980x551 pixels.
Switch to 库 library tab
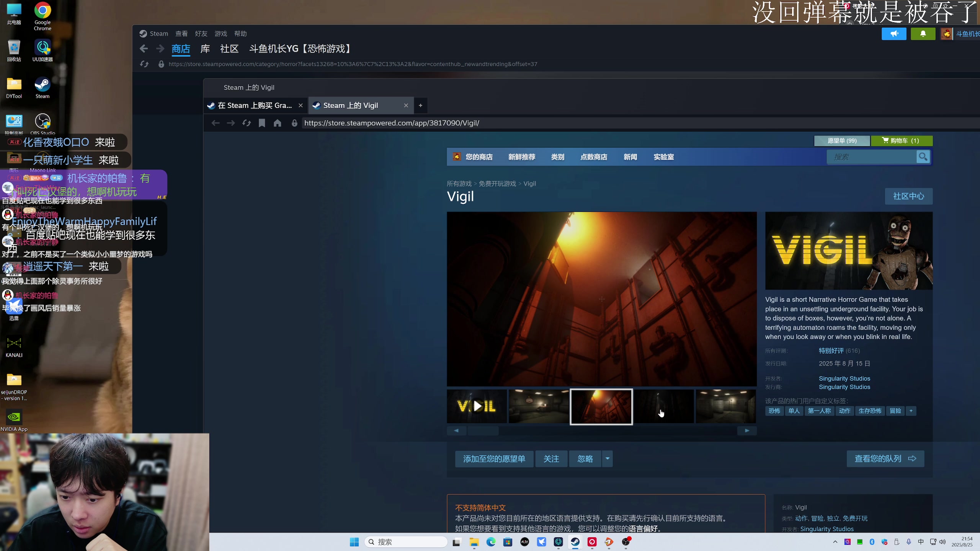[205, 49]
